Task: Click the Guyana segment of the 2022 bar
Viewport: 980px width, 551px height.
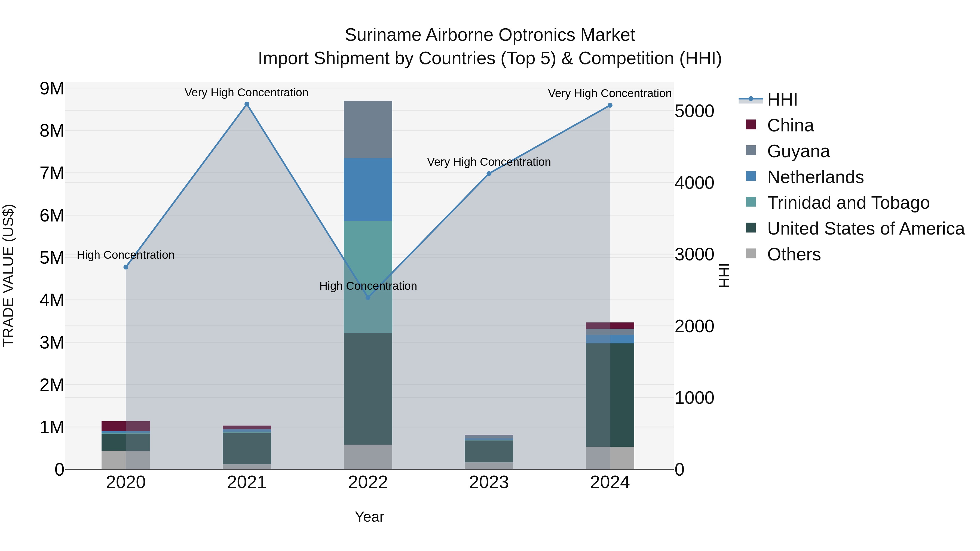Action: point(368,130)
